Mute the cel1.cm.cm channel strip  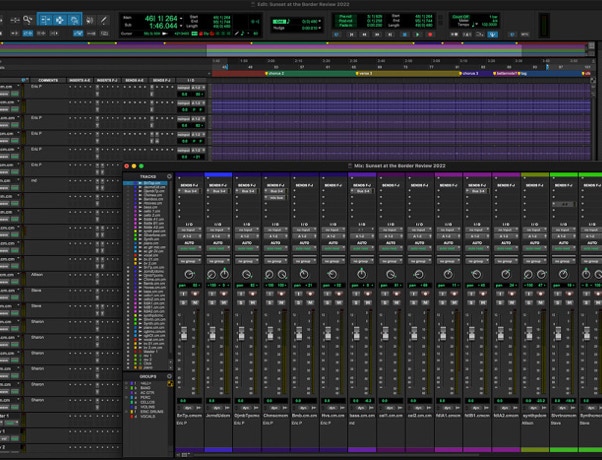397,303
